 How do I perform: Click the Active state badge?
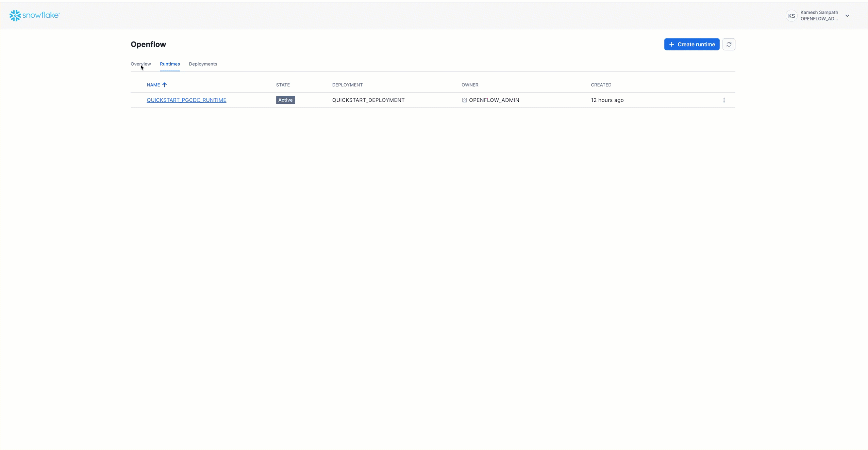tap(285, 100)
